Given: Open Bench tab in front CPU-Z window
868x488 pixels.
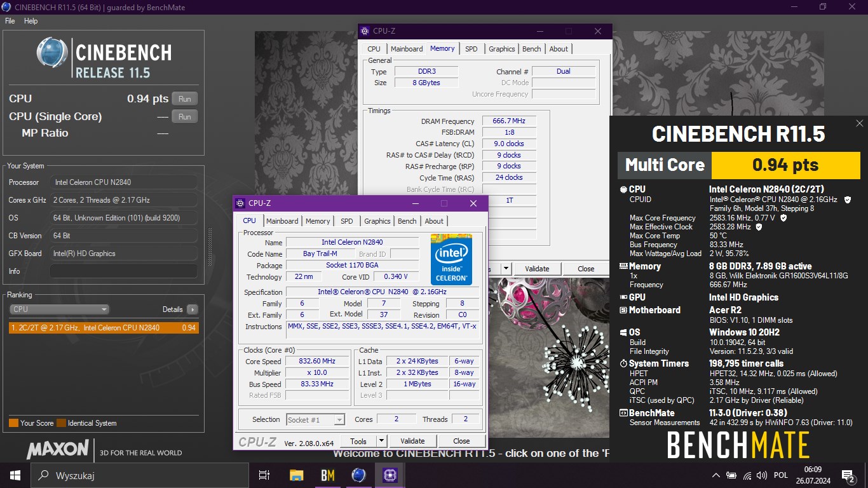Looking at the screenshot, I should (x=407, y=221).
